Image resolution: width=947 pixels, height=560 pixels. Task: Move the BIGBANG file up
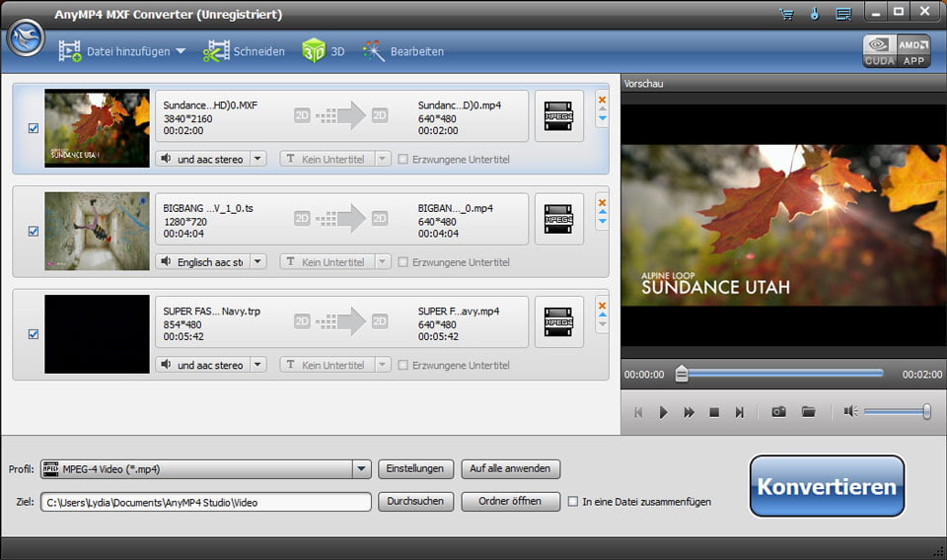tap(602, 212)
